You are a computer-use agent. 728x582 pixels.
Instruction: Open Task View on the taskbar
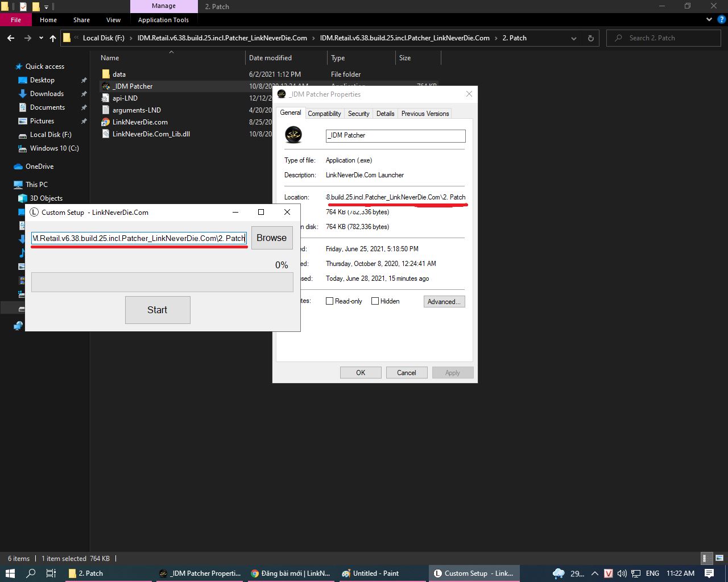click(51, 573)
